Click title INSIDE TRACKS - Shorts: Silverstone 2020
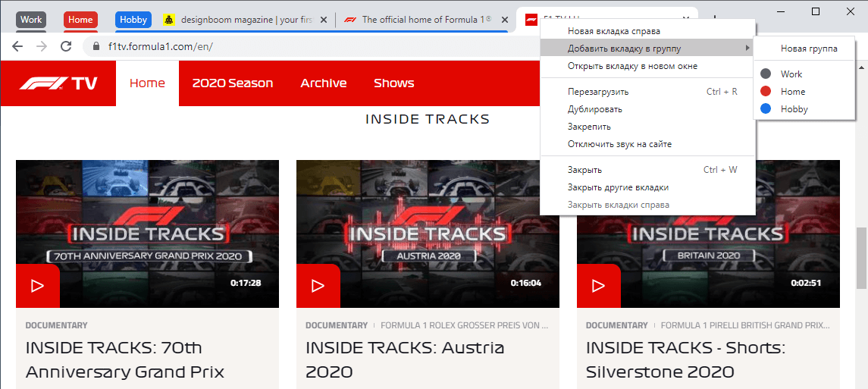This screenshot has width=868, height=389. tap(686, 359)
